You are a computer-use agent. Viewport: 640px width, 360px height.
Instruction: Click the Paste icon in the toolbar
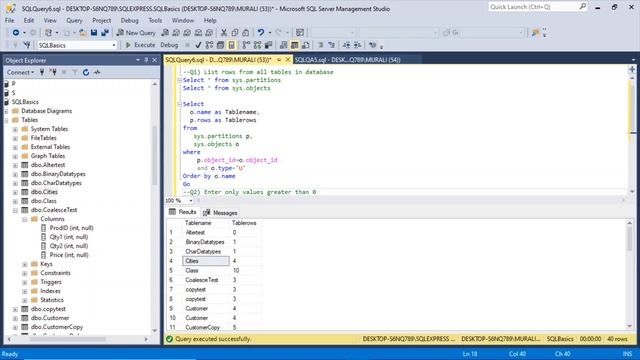click(246, 33)
